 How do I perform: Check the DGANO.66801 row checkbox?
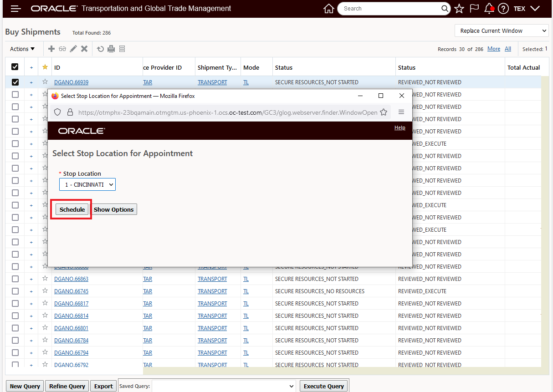point(15,328)
